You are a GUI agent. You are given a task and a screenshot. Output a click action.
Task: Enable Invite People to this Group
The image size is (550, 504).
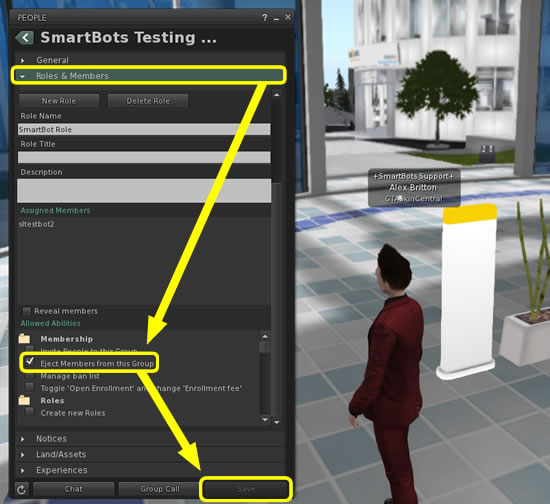coord(30,349)
